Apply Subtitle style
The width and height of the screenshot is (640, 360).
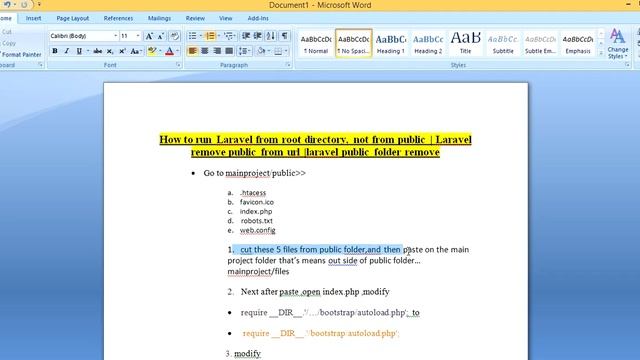503,43
